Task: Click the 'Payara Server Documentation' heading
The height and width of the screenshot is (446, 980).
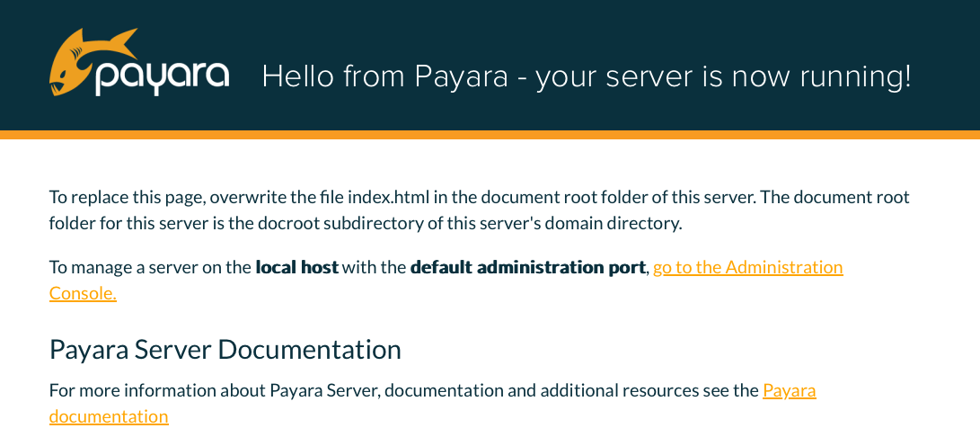Action: coord(225,350)
